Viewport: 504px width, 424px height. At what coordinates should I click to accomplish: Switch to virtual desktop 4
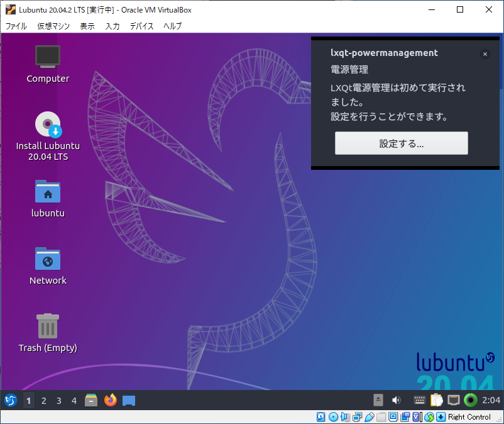point(74,401)
